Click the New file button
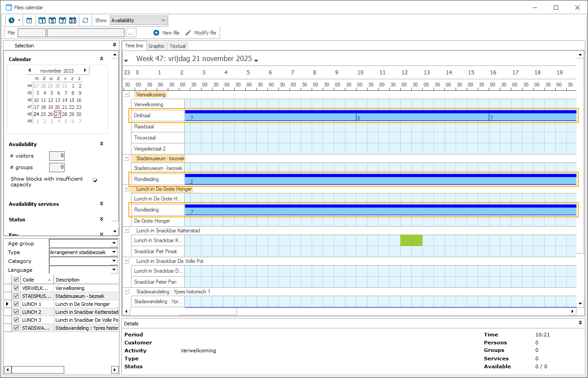588x378 pixels. coord(166,33)
